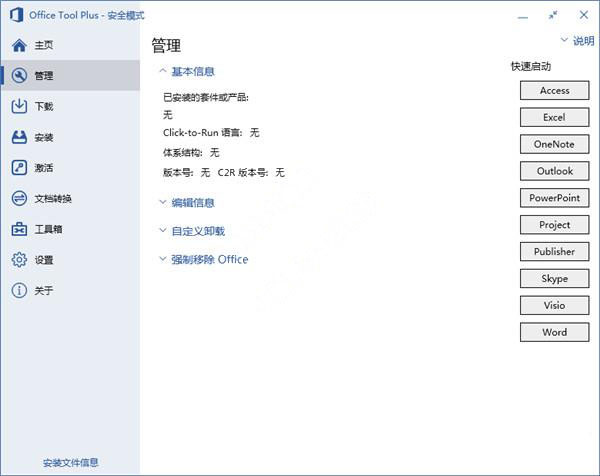Image resolution: width=600 pixels, height=476 pixels.
Task: Go to the 工具箱 page
Action: [48, 229]
